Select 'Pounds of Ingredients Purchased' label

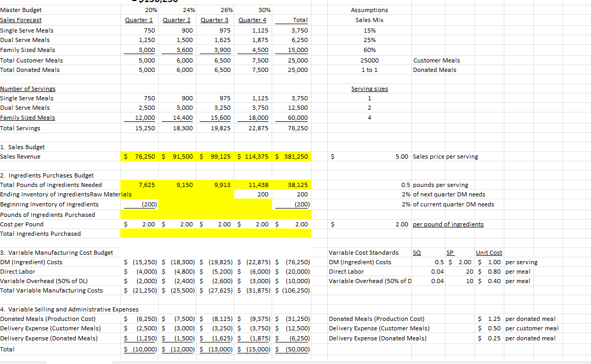coord(47,215)
